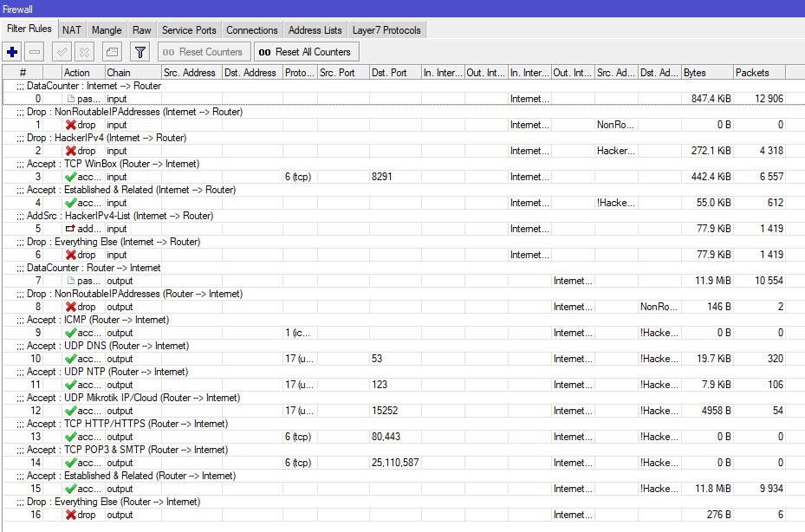Click the blue plus Add rule icon
The height and width of the screenshot is (532, 805).
[12, 52]
